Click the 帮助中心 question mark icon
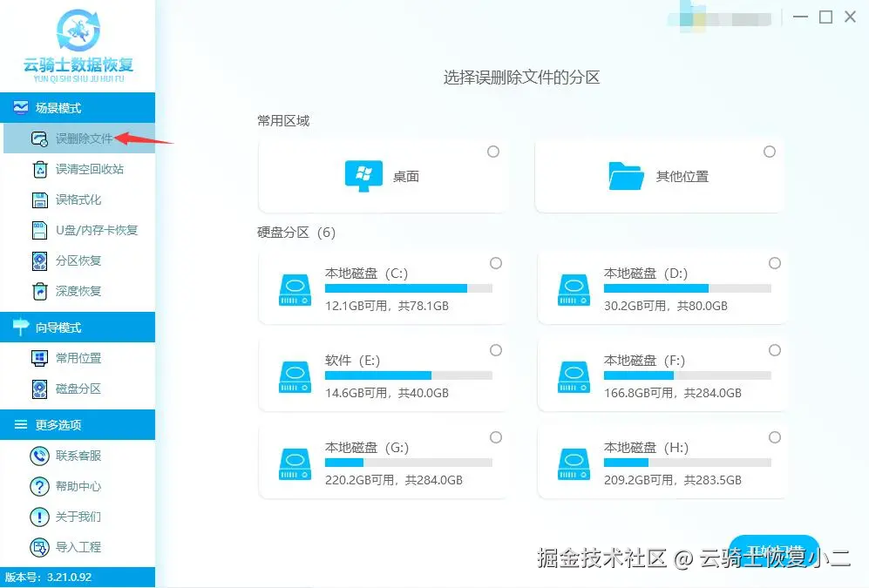This screenshot has width=869, height=588. tap(39, 486)
